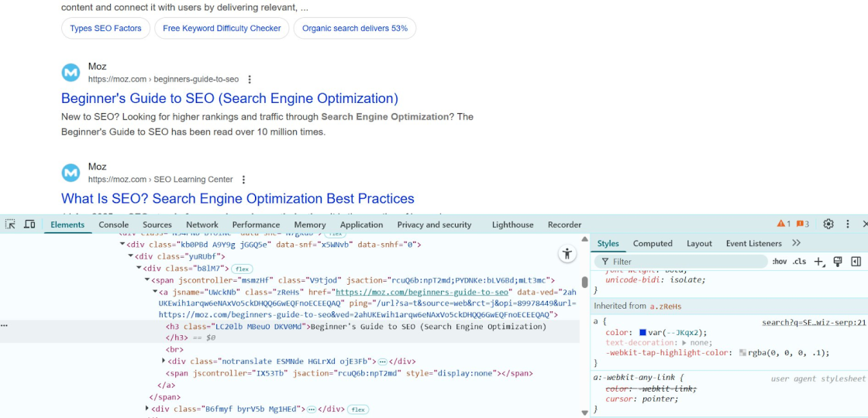868x418 pixels.
Task: Open Privacy and security tab
Action: click(x=434, y=224)
